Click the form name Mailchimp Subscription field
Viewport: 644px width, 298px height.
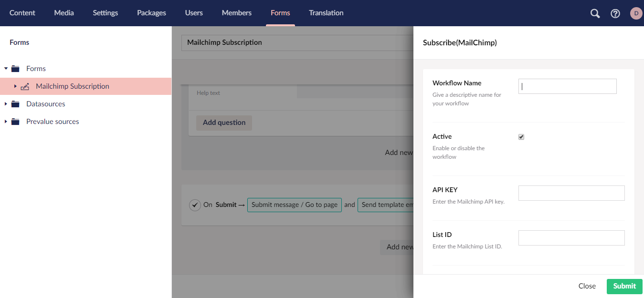pos(297,42)
